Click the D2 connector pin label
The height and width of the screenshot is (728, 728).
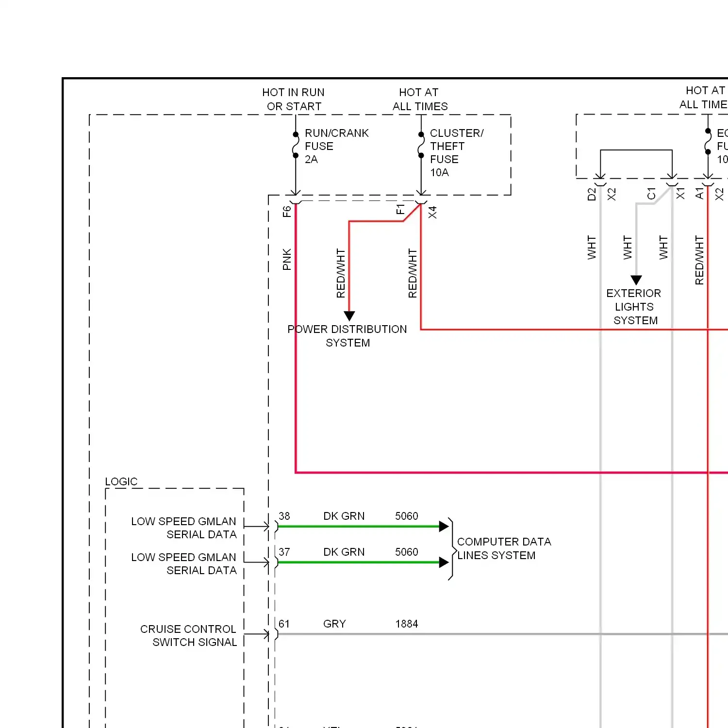[591, 194]
